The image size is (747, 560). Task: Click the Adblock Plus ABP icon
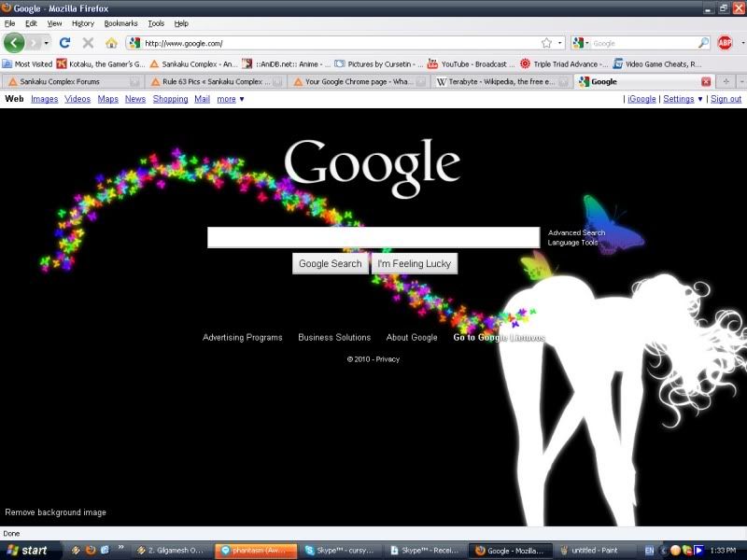(x=725, y=43)
